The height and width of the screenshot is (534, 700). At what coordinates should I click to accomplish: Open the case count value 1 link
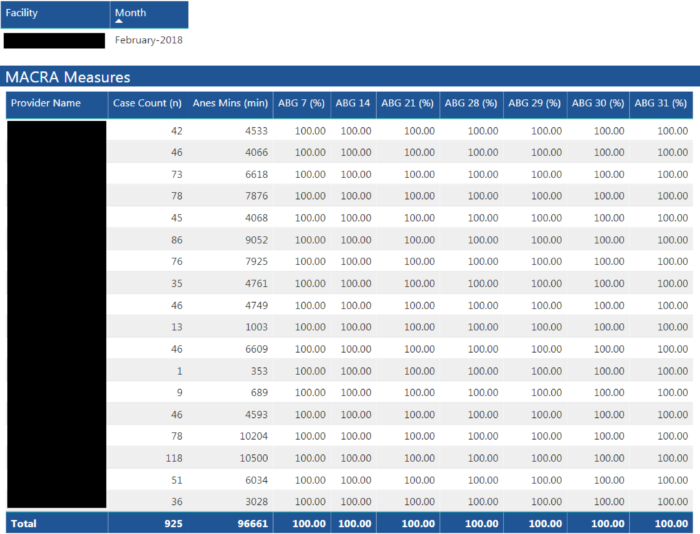coord(179,371)
